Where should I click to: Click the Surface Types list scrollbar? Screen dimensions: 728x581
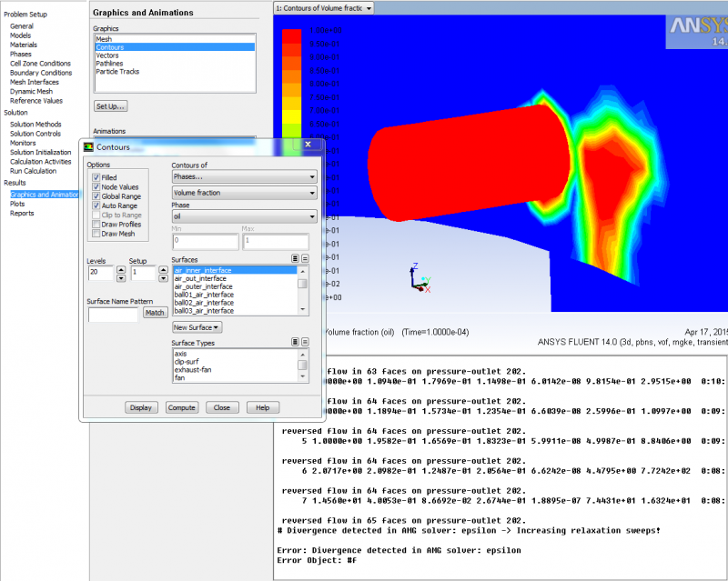[303, 366]
